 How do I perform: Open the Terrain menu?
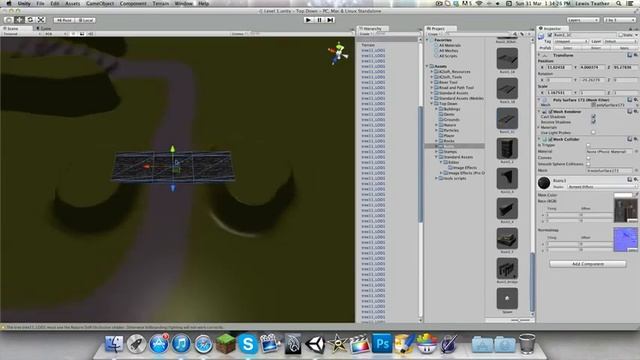[x=160, y=3]
